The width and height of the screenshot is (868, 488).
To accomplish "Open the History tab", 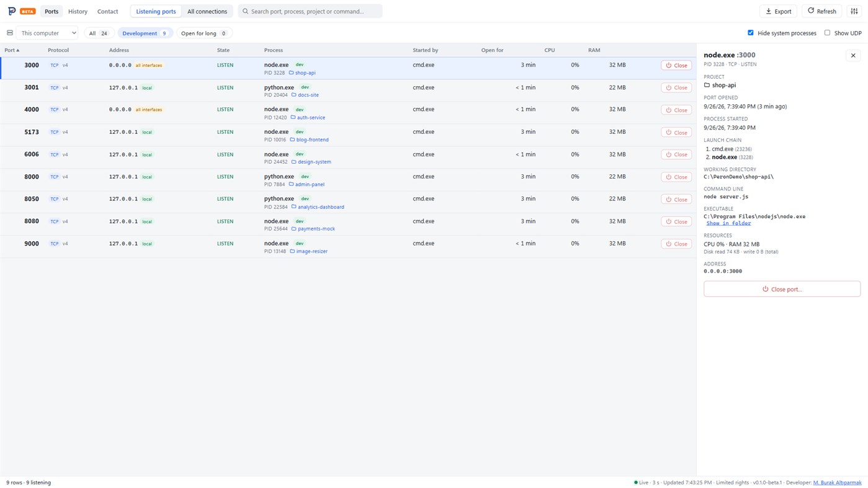I will point(78,11).
